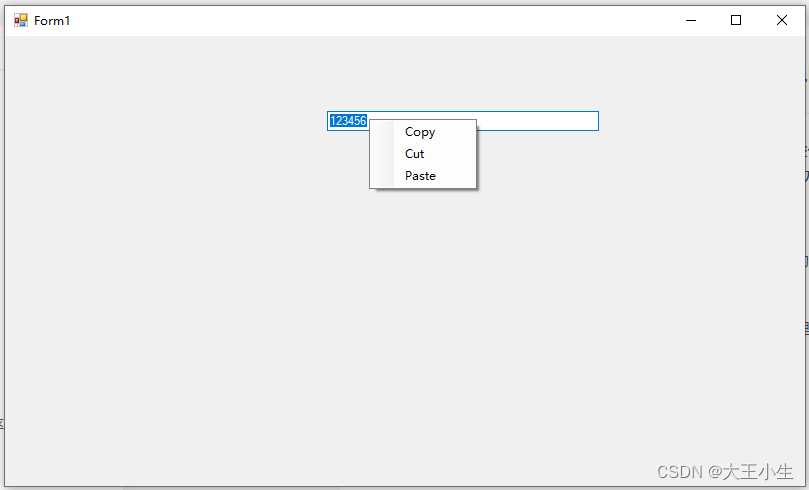Screen dimensions: 809x490
Task: Close the Form1 window
Action: pyautogui.click(x=782, y=20)
